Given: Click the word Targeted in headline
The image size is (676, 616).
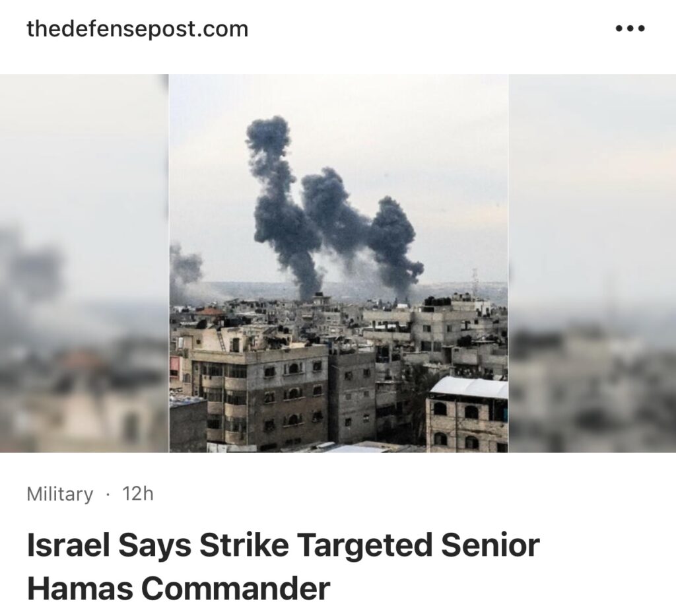Looking at the screenshot, I should pyautogui.click(x=364, y=545).
